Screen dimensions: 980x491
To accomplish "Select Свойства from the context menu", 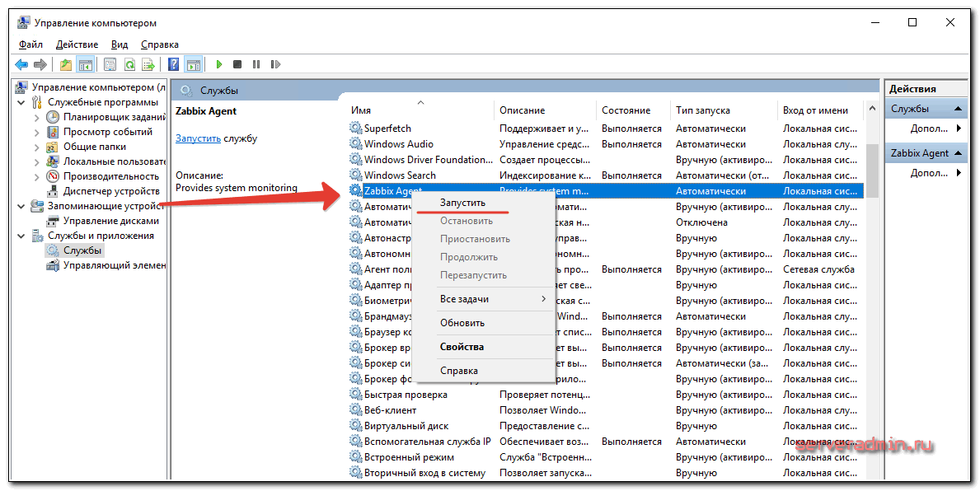I will click(x=462, y=347).
